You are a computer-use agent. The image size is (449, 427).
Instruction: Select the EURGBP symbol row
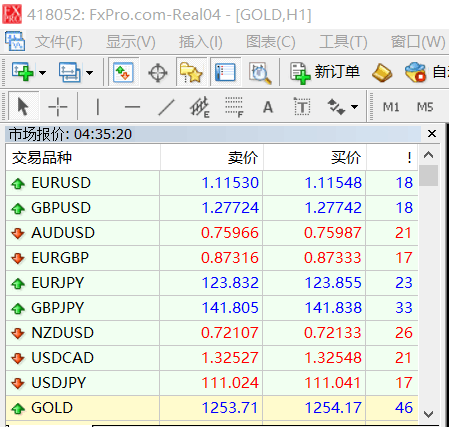(212, 258)
